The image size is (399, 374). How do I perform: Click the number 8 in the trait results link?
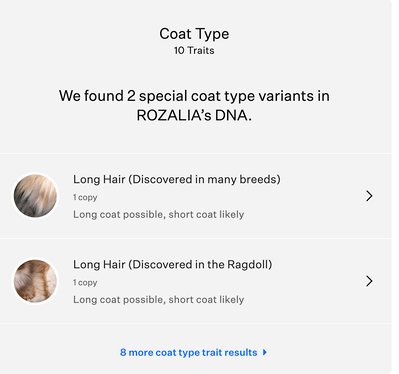123,352
